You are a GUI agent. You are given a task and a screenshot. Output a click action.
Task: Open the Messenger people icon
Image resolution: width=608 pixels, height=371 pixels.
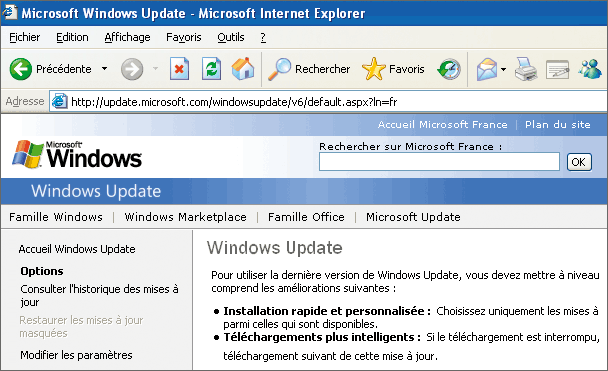tap(590, 69)
